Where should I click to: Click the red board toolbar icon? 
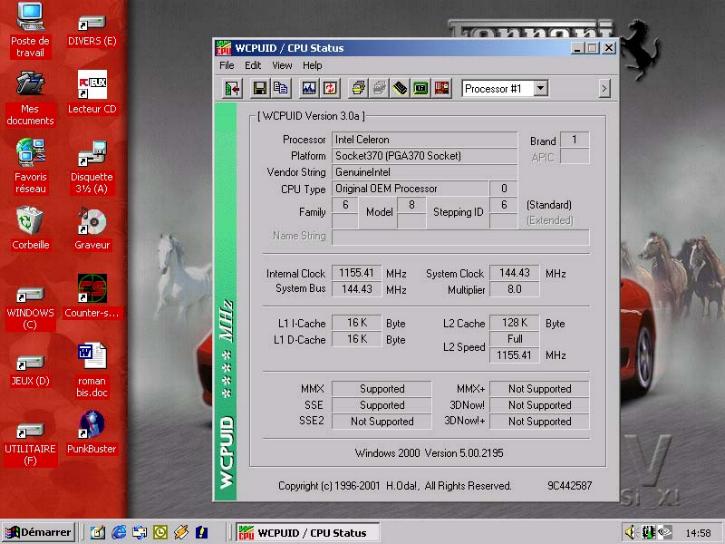(x=442, y=89)
